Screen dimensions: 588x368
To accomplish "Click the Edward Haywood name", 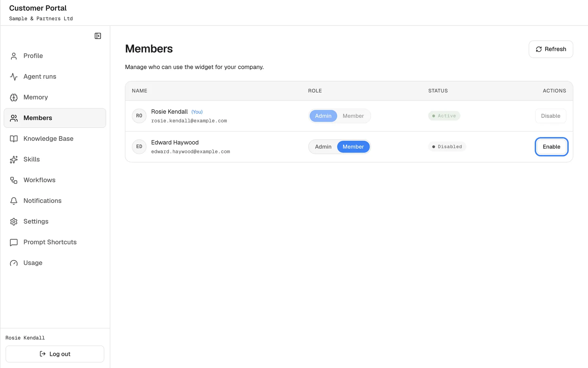I will (175, 142).
